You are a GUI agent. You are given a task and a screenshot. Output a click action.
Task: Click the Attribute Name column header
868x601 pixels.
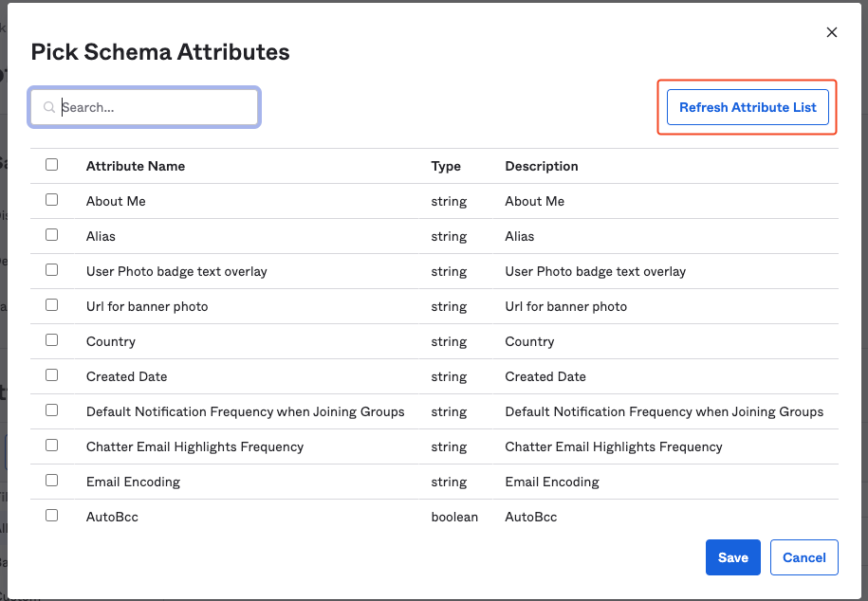[x=136, y=166]
